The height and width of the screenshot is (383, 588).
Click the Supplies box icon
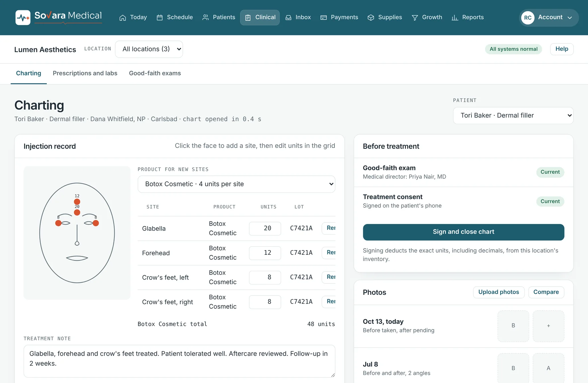[371, 18]
